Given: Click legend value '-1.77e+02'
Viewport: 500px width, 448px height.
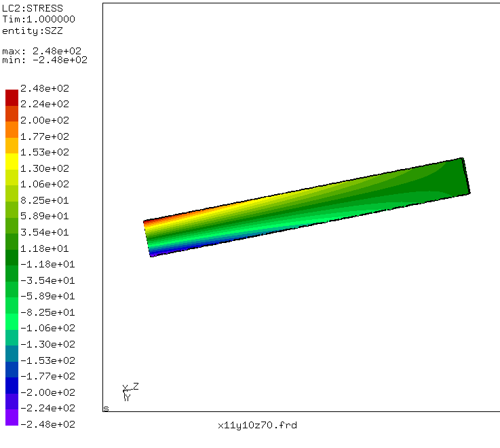Looking at the screenshot, I should pos(48,376).
